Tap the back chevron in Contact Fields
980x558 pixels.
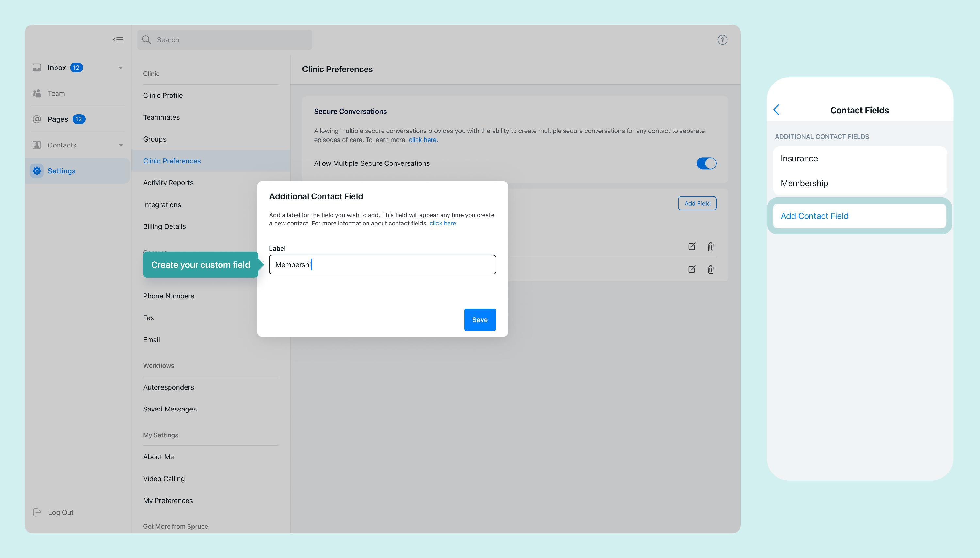coord(776,110)
